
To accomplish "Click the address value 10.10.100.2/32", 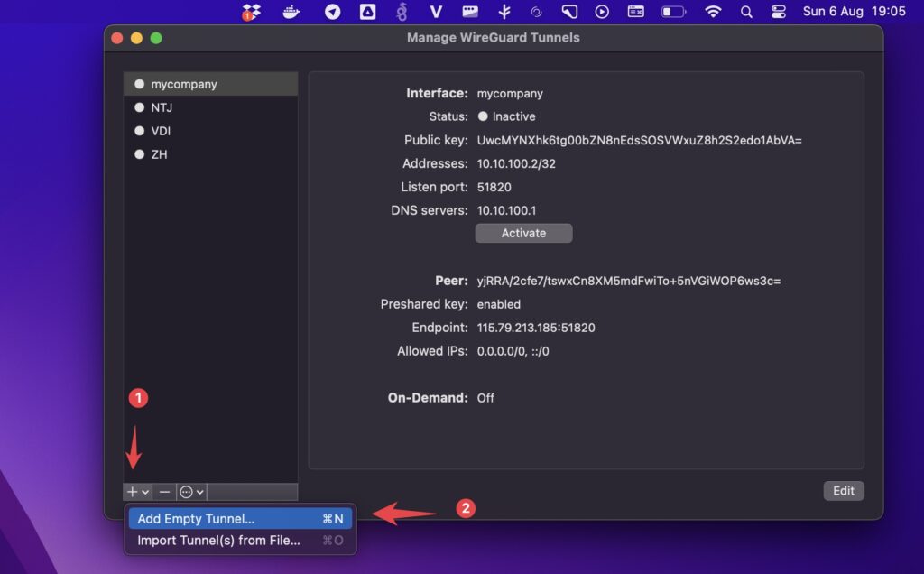I will coord(516,164).
